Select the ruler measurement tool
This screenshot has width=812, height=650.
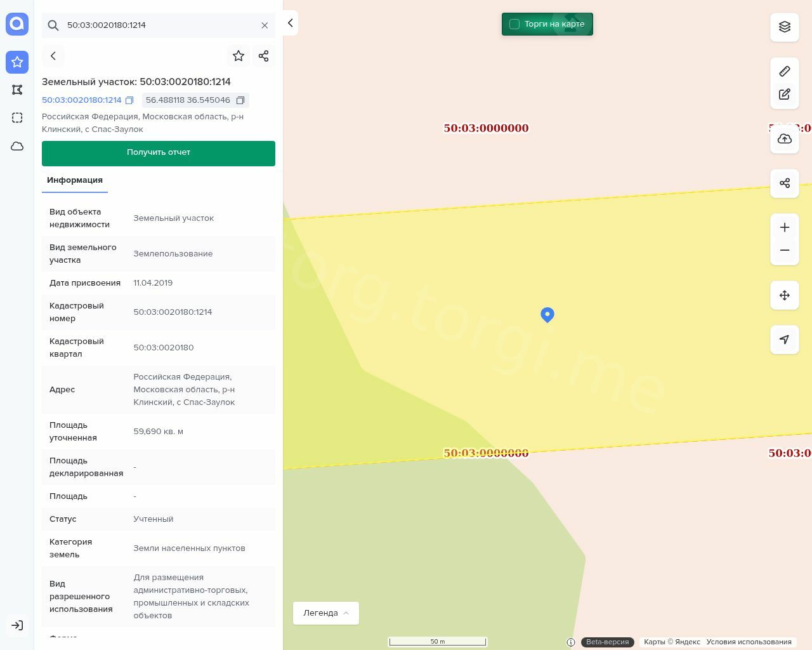click(x=785, y=71)
